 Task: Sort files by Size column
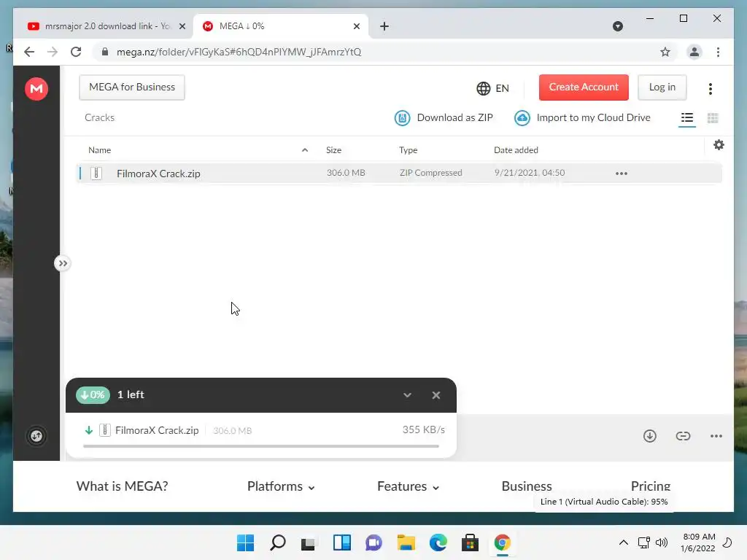pyautogui.click(x=333, y=150)
